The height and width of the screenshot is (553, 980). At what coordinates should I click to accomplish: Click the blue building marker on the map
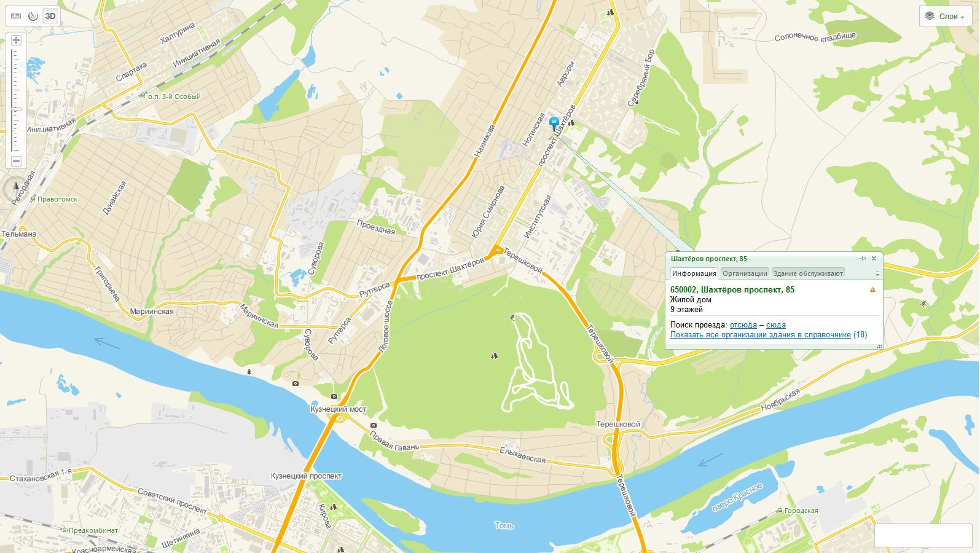554,123
